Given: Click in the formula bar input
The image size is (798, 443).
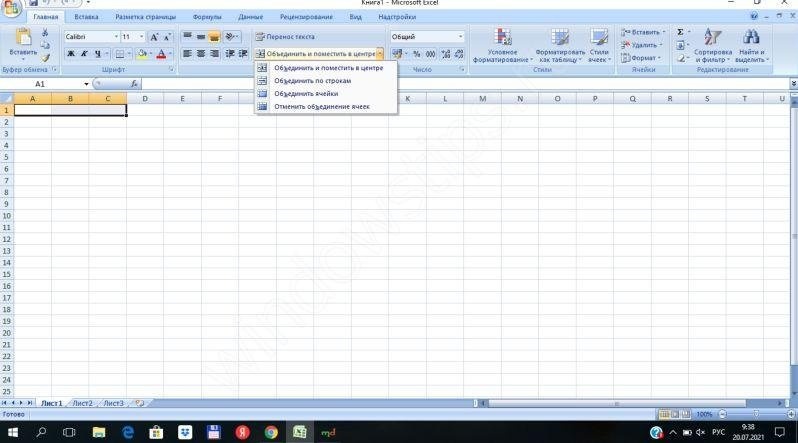Looking at the screenshot, I should pos(464,84).
